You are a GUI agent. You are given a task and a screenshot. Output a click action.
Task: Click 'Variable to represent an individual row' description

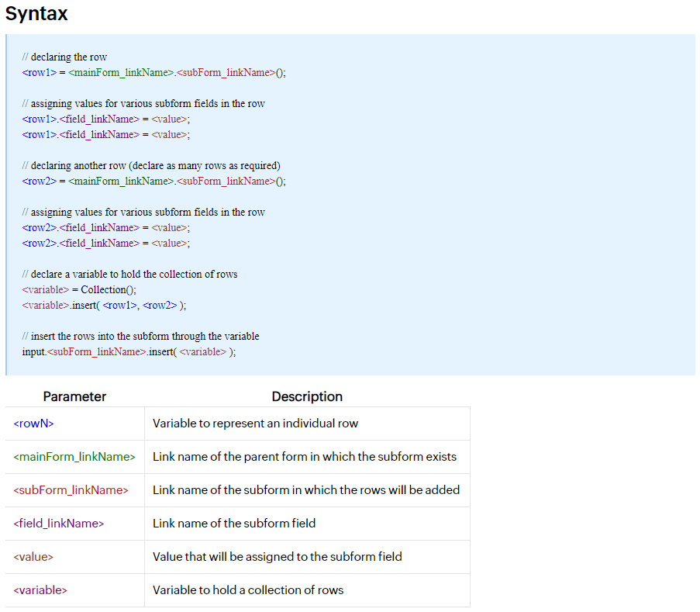point(255,424)
